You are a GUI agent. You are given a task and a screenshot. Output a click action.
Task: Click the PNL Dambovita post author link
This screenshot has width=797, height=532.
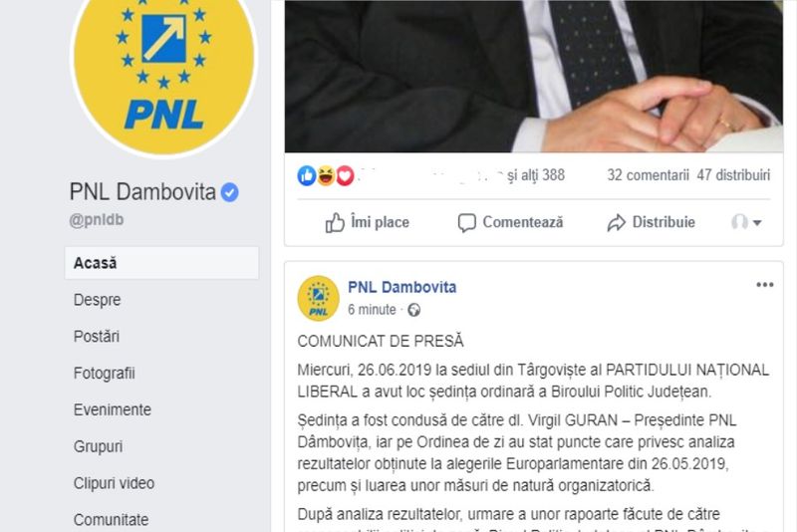(402, 287)
